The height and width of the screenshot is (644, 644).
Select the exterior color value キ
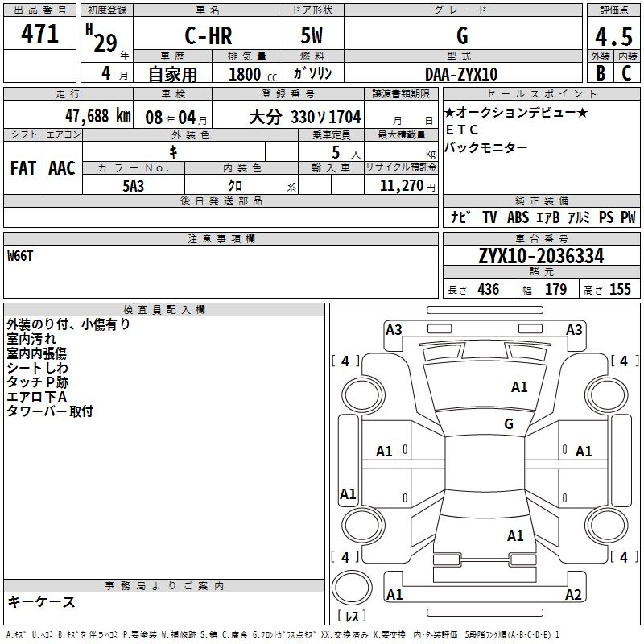(x=173, y=152)
